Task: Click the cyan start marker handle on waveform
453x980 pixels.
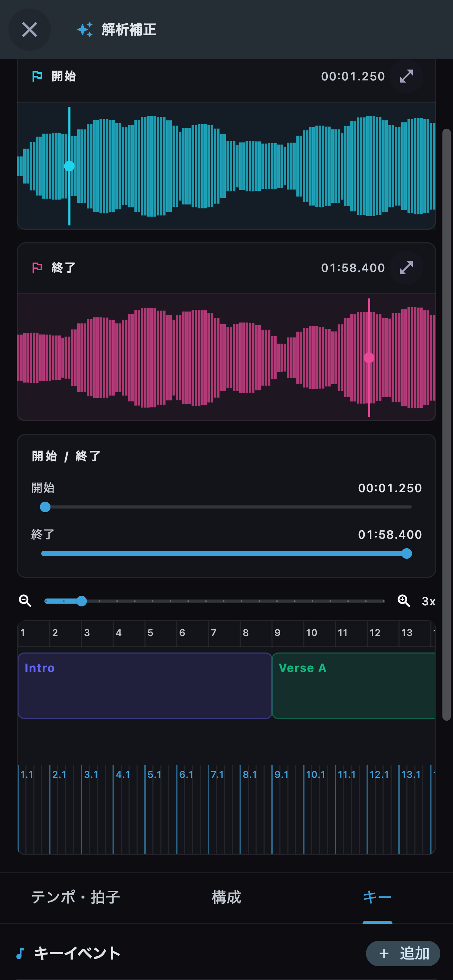Action: 69,166
